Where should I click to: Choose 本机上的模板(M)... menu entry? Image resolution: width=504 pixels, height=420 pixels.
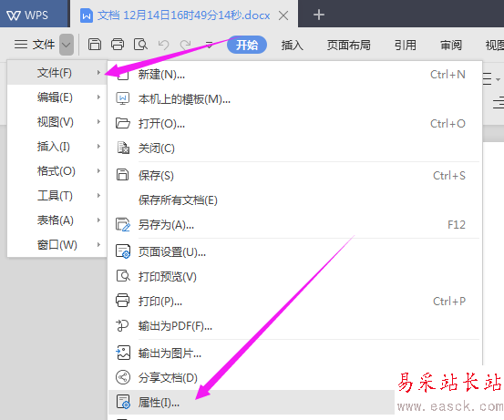295,99
